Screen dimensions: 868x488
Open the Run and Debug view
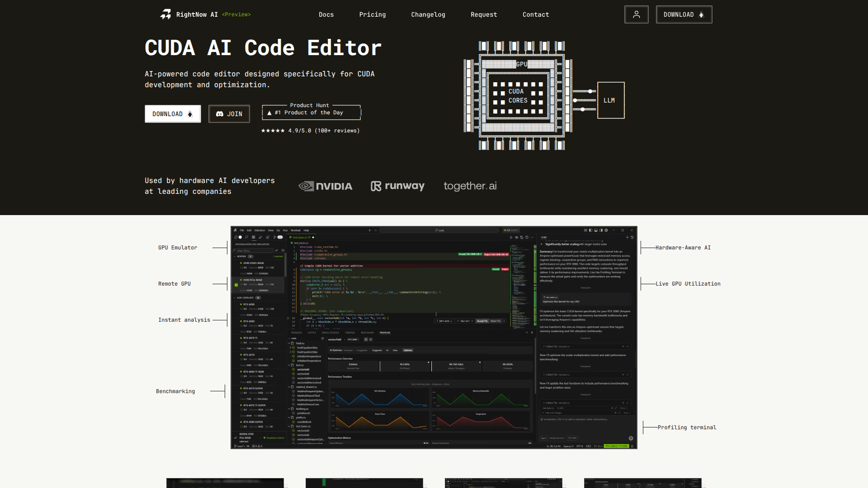coord(260,237)
